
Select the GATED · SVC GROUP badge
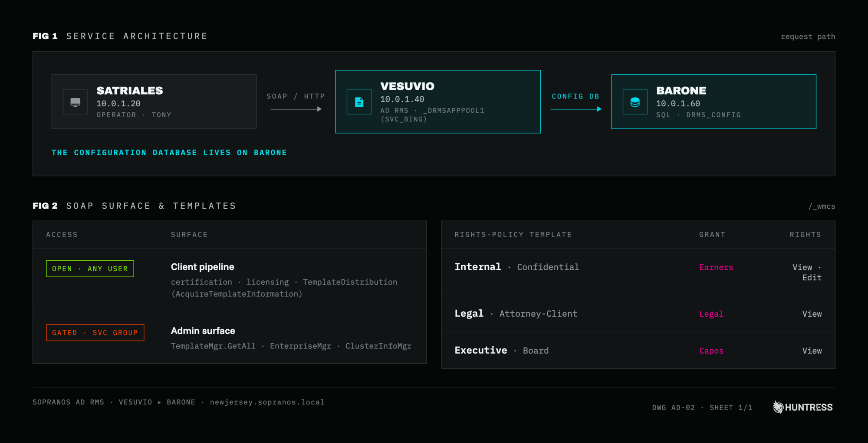(x=95, y=333)
